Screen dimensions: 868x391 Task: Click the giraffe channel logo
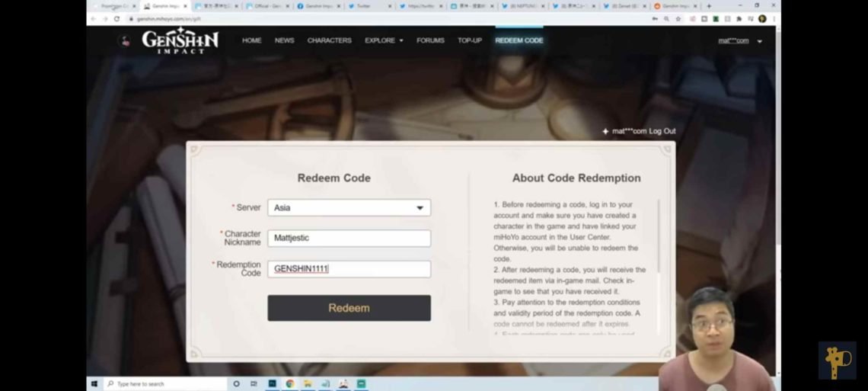(837, 361)
